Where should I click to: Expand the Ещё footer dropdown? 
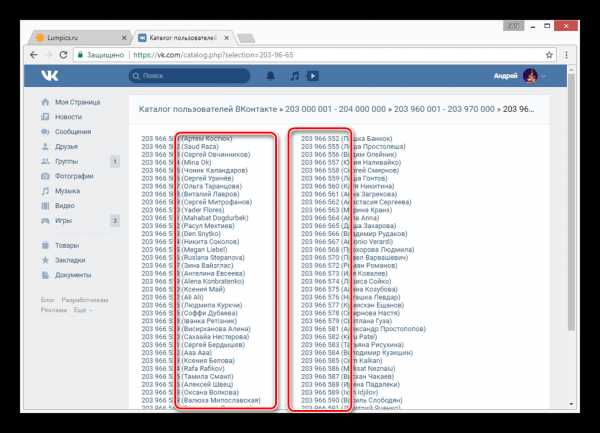coord(83,310)
